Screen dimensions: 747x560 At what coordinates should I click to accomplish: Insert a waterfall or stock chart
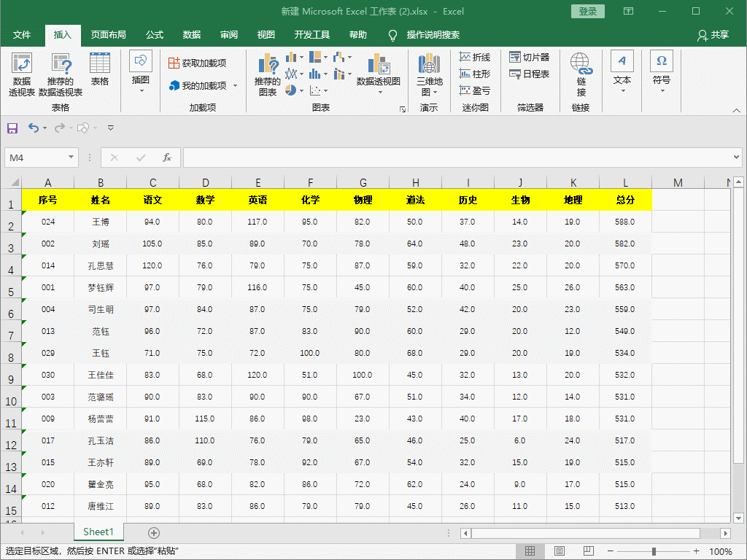point(342,58)
